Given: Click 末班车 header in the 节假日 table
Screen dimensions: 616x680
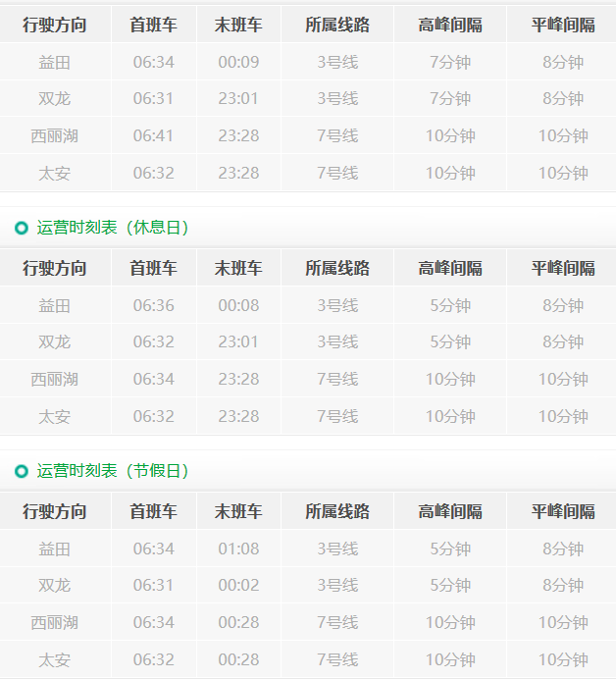Looking at the screenshot, I should coord(238,511).
